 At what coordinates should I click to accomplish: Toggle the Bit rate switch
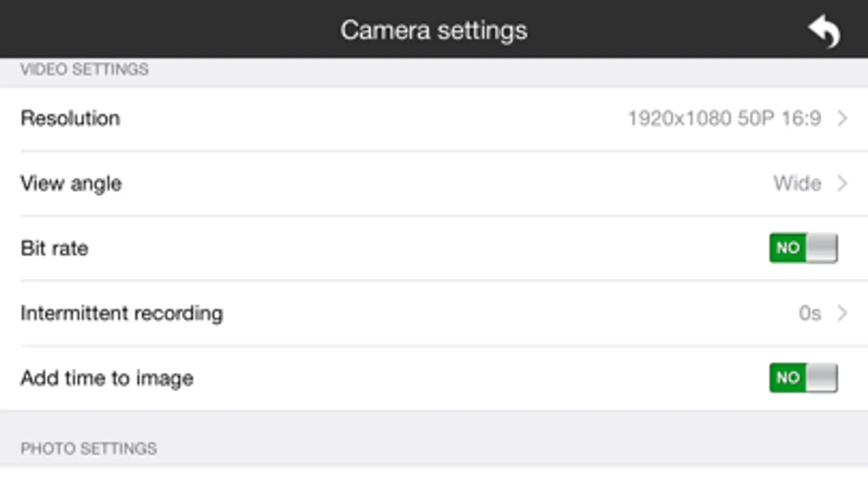(803, 248)
